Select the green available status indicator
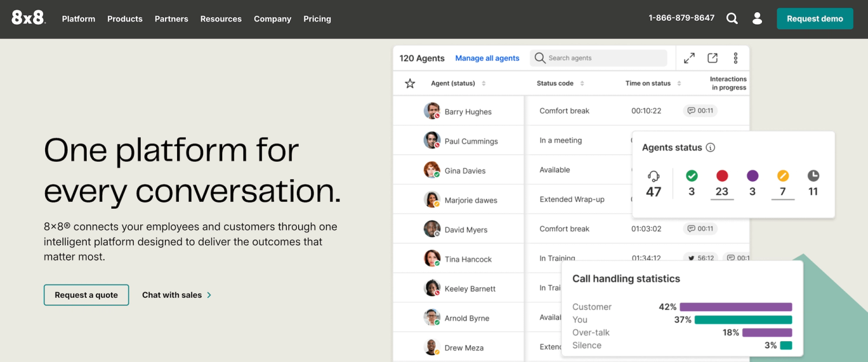868x362 pixels. (692, 176)
